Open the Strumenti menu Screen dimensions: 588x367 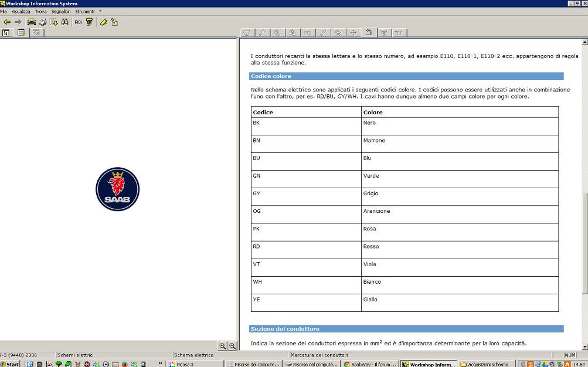click(x=85, y=12)
